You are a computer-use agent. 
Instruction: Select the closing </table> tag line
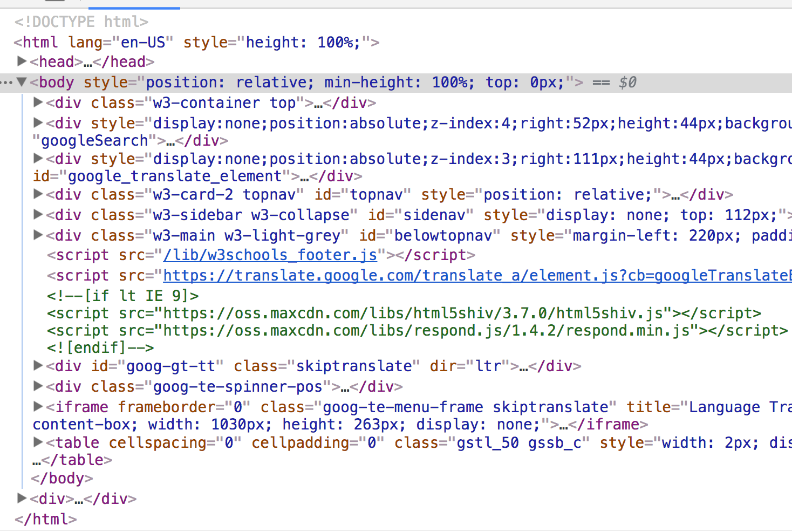[x=72, y=460]
